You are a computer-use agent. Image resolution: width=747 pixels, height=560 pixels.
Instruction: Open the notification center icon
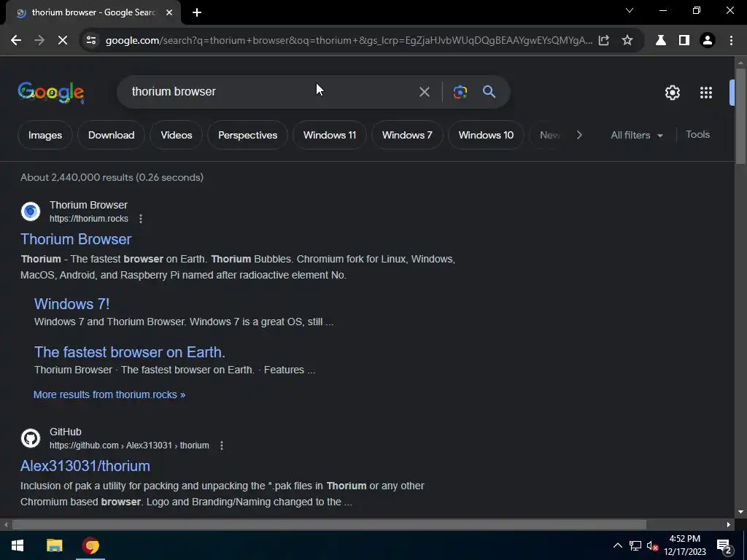pos(724,546)
